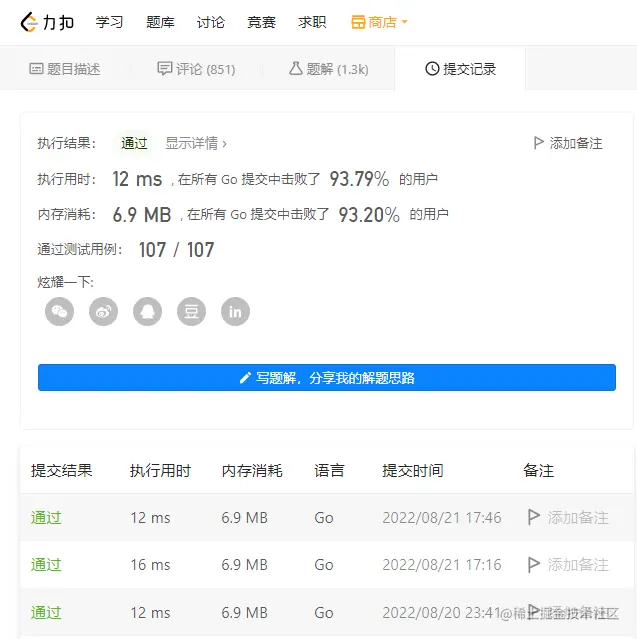The width and height of the screenshot is (637, 639).
Task: Open 通过 submission from 2022/08/21 17:16
Action: point(46,565)
